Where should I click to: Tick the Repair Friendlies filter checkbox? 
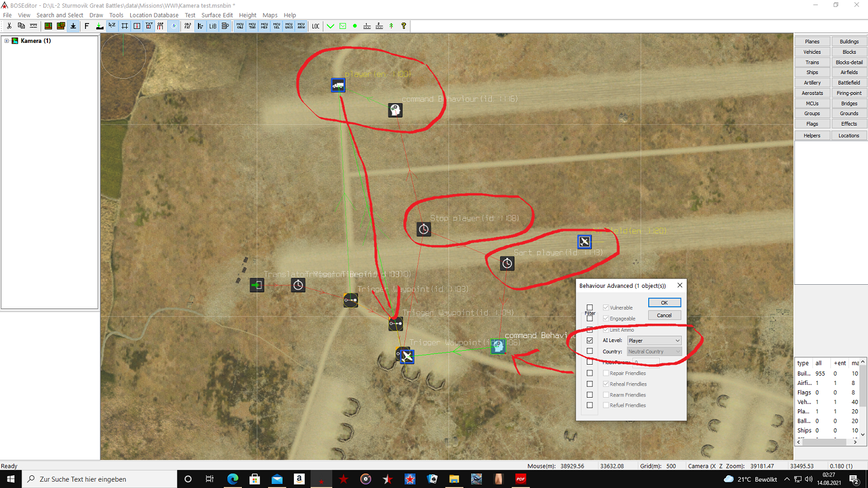point(590,373)
